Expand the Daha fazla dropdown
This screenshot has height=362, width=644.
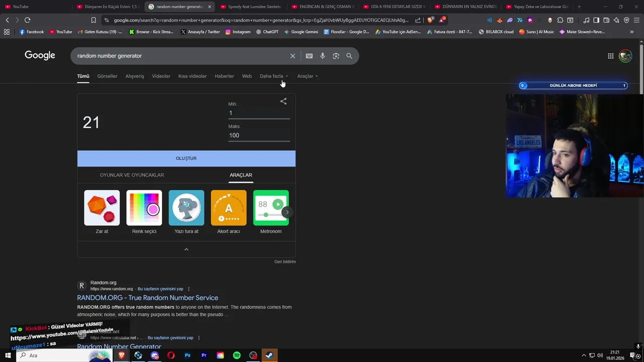pyautogui.click(x=274, y=76)
